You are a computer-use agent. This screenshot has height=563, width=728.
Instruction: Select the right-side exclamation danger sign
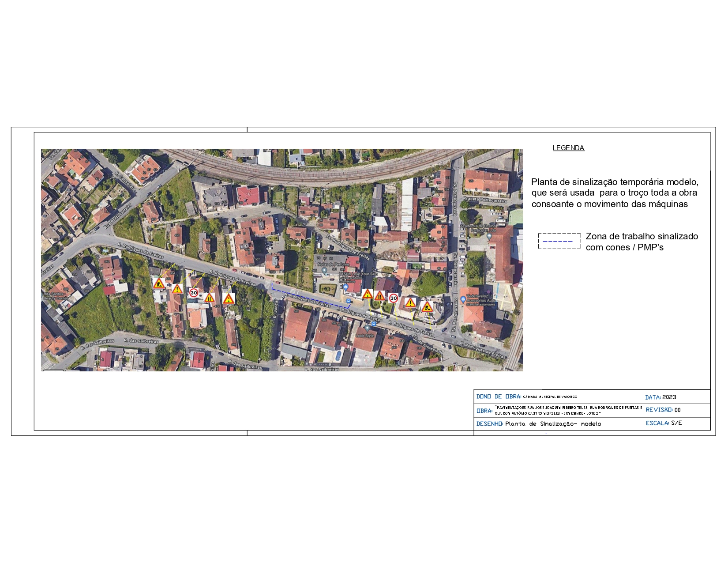click(x=410, y=302)
